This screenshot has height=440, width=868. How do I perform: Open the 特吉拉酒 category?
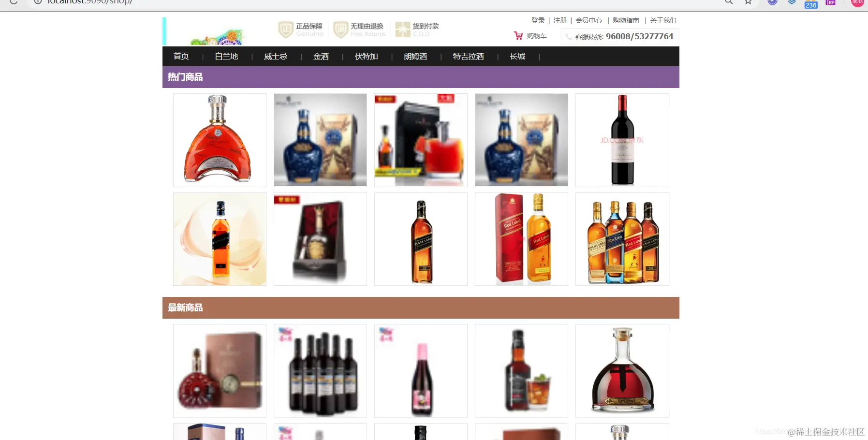[x=468, y=57]
